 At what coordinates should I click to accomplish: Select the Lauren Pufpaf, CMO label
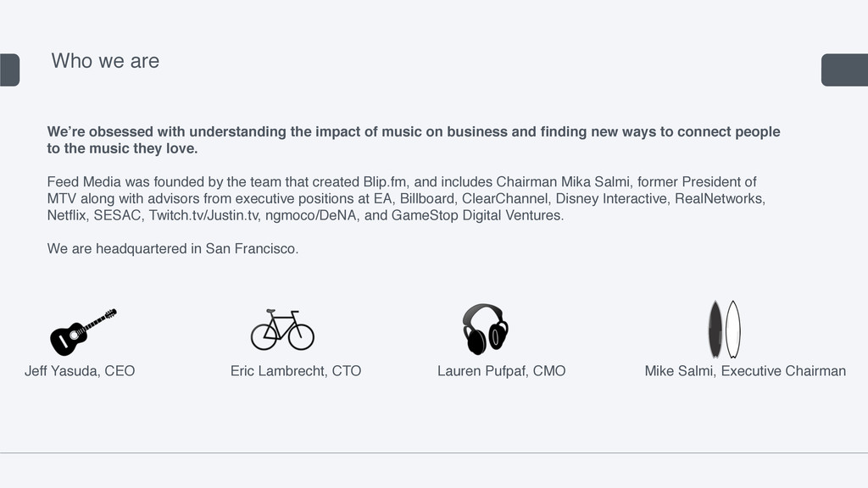pos(502,371)
